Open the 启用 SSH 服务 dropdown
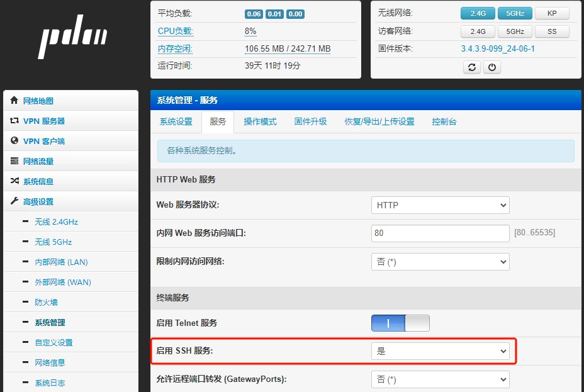The height and width of the screenshot is (392, 584). [440, 351]
